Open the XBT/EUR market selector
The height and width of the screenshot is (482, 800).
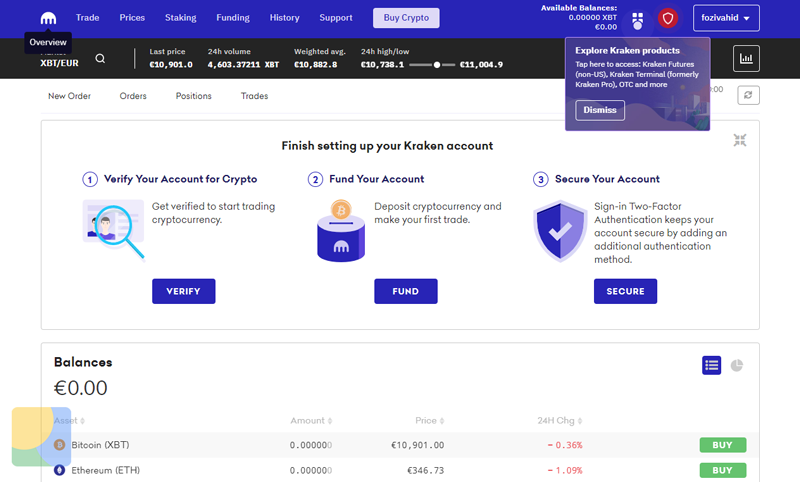[x=59, y=63]
